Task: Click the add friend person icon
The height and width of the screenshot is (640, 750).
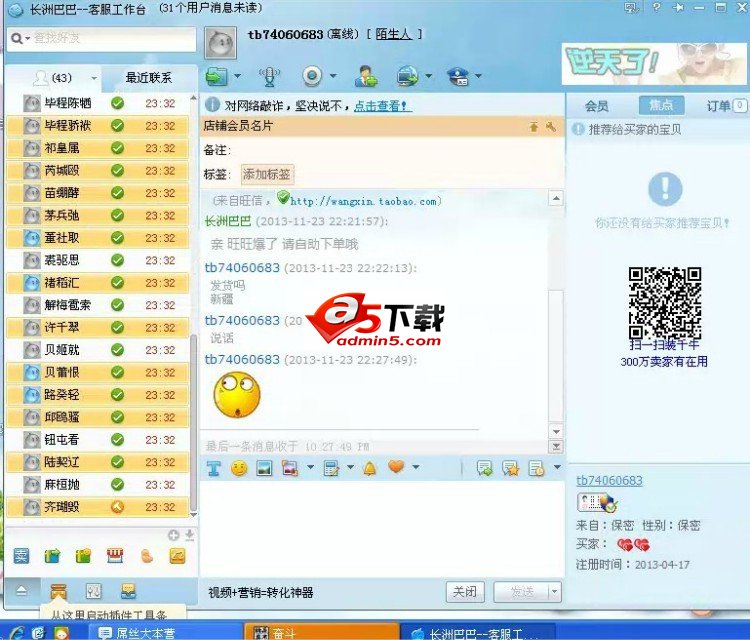Action: coord(366,76)
